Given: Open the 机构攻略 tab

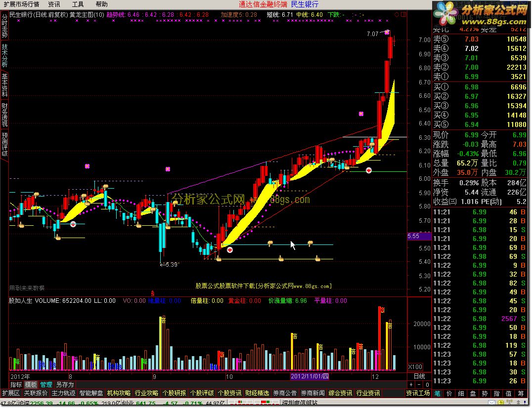Looking at the screenshot, I should click(119, 393).
